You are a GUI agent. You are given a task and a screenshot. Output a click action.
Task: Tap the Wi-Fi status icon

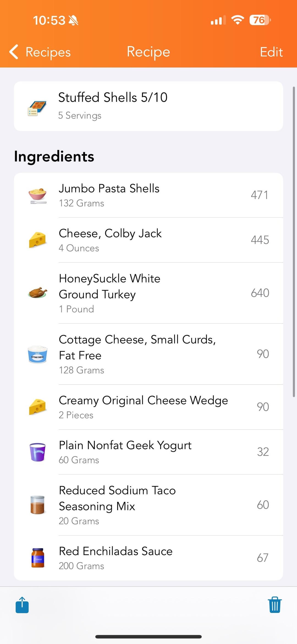(238, 20)
